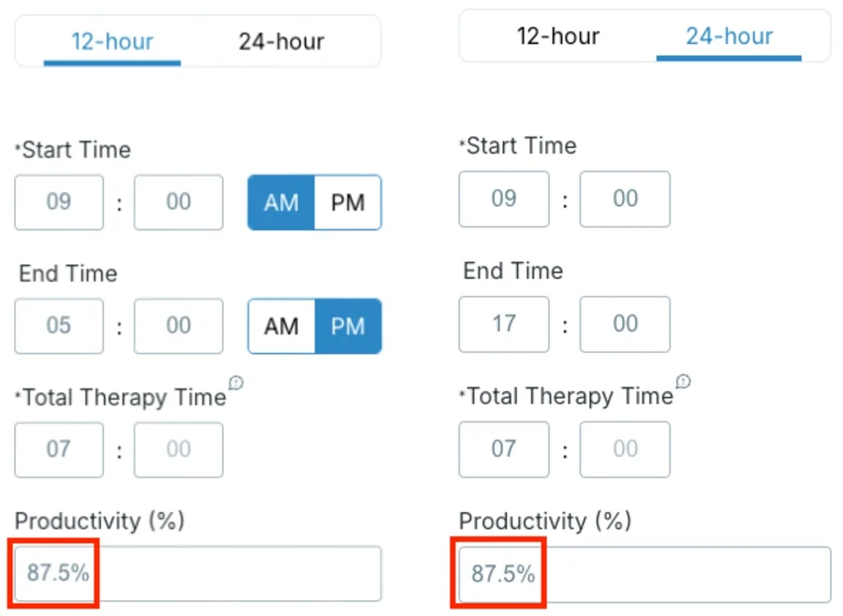Click the End Time minutes field on right form

[625, 324]
